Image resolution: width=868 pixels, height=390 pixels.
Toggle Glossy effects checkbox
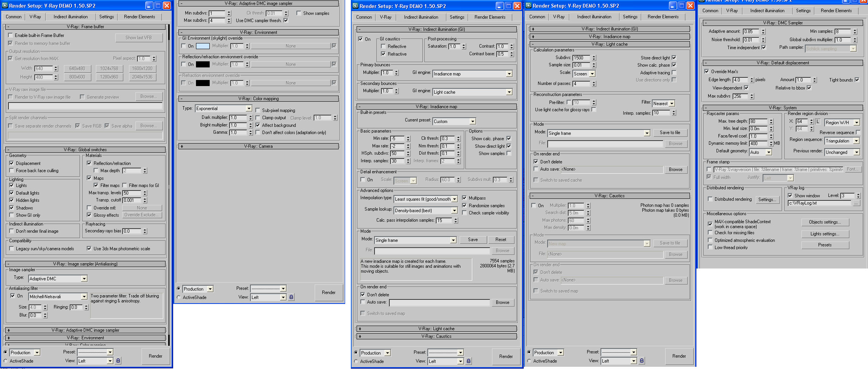[89, 215]
